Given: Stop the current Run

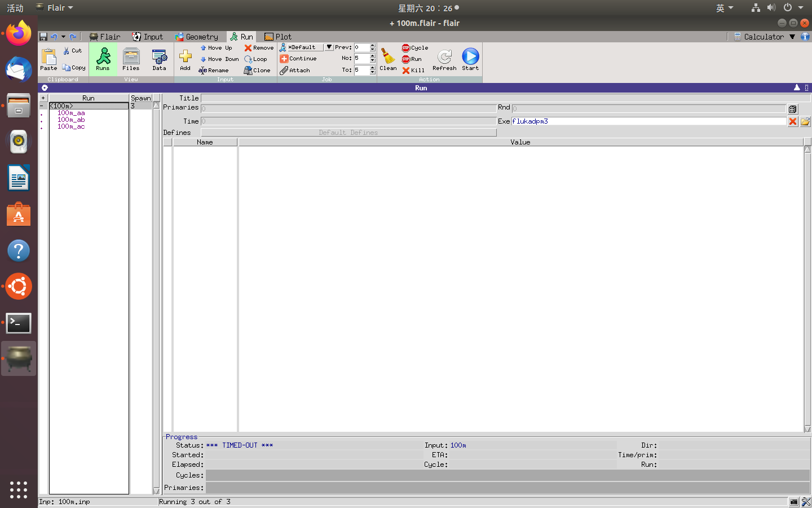Looking at the screenshot, I should click(x=412, y=59).
